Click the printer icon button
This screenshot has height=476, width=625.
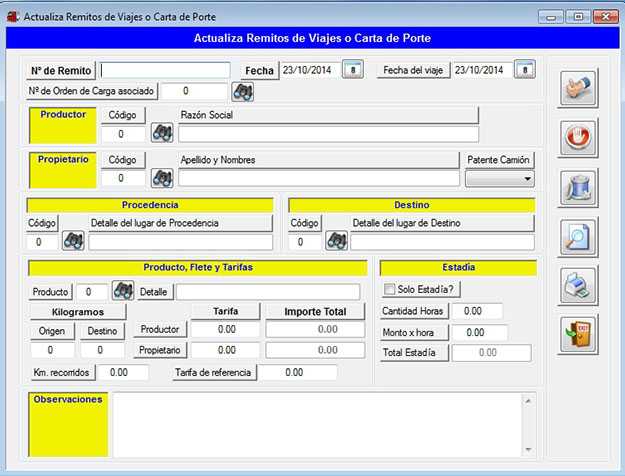click(578, 285)
